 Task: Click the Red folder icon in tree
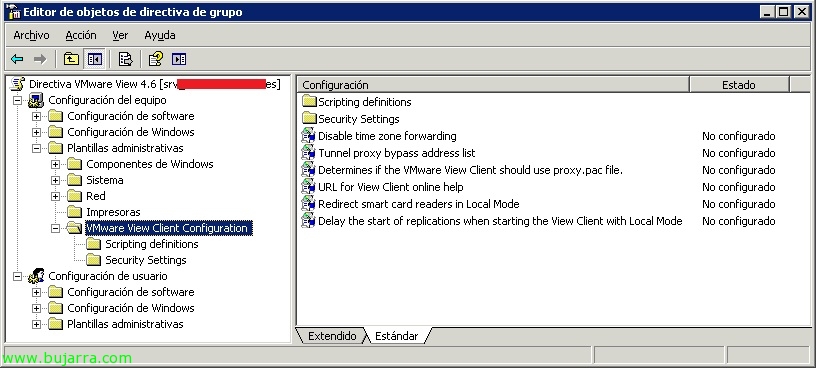coord(74,196)
